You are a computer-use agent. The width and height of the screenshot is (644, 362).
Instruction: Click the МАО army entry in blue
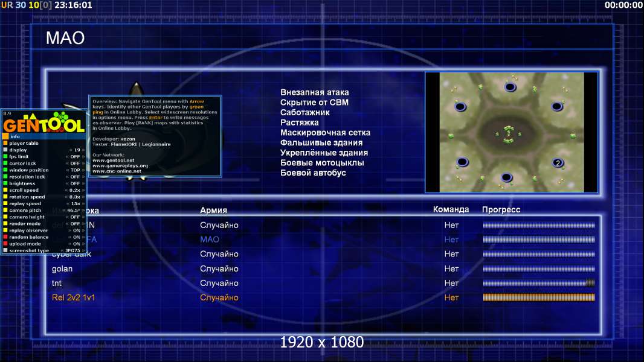click(210, 240)
